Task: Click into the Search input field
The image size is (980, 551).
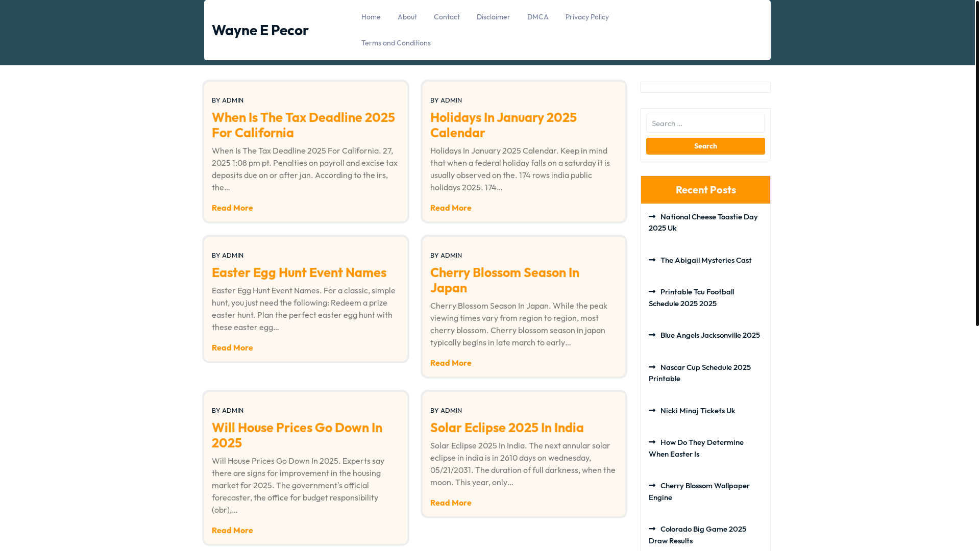Action: click(x=705, y=123)
